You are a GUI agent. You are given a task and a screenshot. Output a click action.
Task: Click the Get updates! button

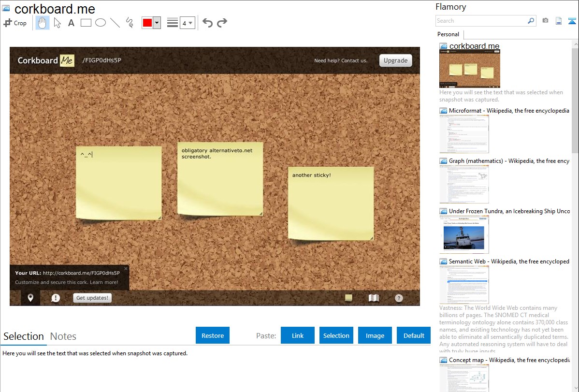pyautogui.click(x=92, y=298)
